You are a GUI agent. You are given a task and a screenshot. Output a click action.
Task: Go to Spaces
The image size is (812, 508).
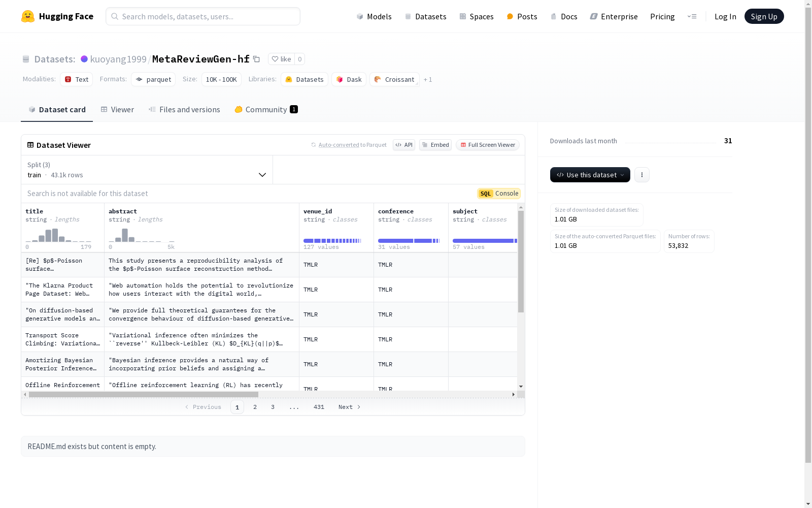pyautogui.click(x=477, y=16)
